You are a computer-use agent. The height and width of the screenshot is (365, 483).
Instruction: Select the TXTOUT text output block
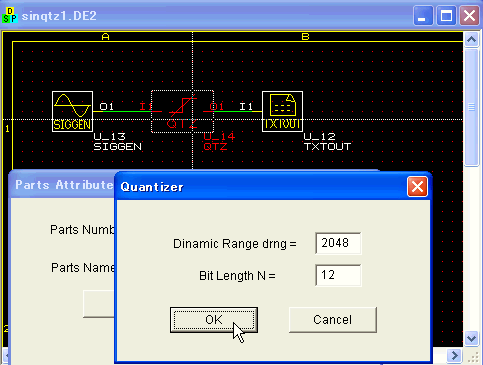282,111
